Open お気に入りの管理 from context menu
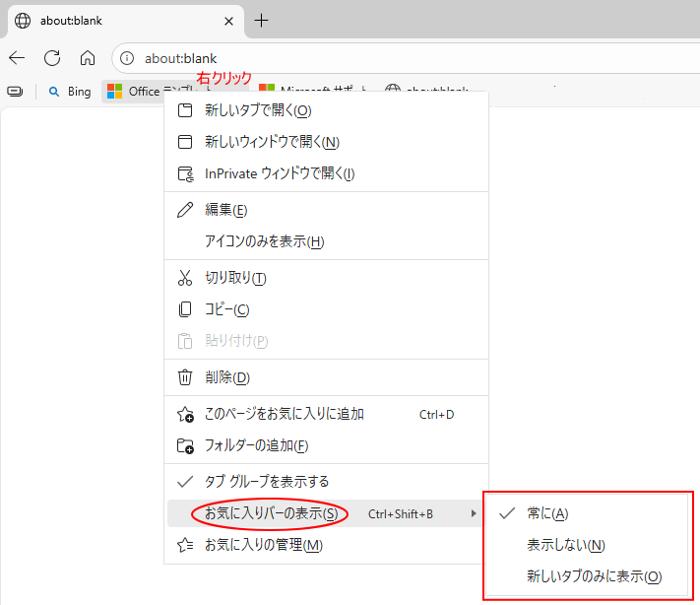 click(x=263, y=545)
